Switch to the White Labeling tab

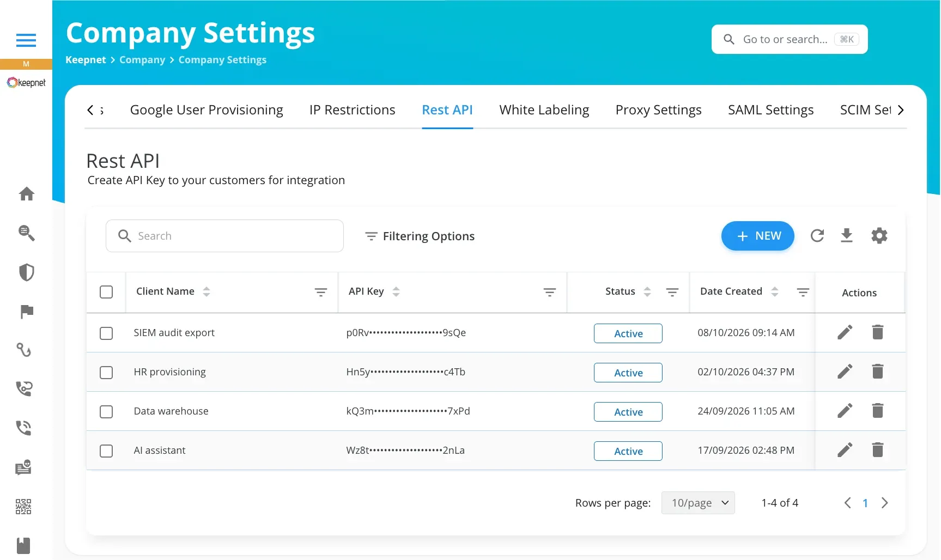544,110
